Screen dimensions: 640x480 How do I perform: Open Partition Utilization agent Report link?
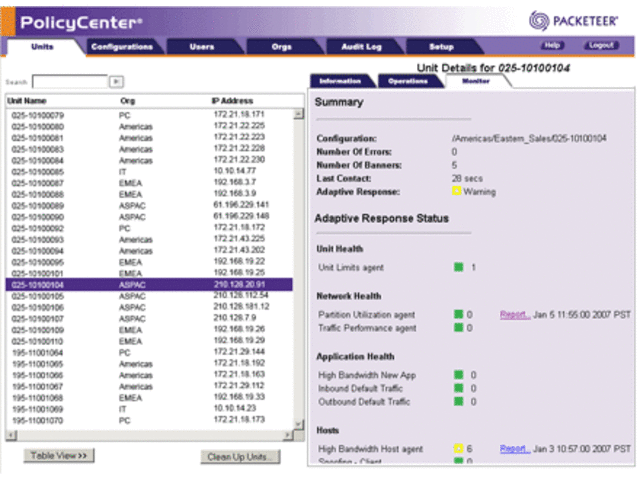point(514,315)
